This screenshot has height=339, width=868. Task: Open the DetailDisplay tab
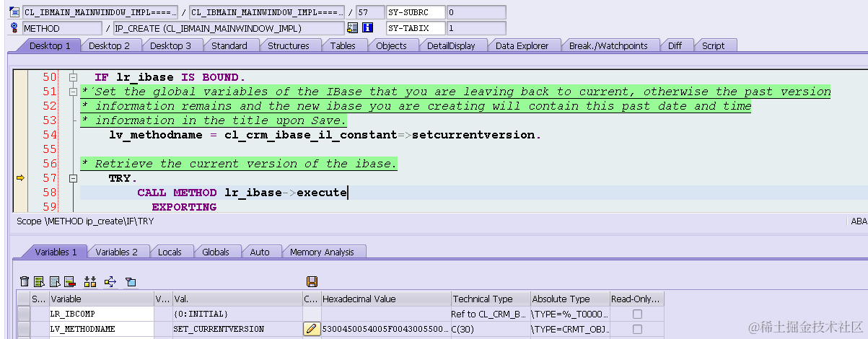[x=451, y=45]
